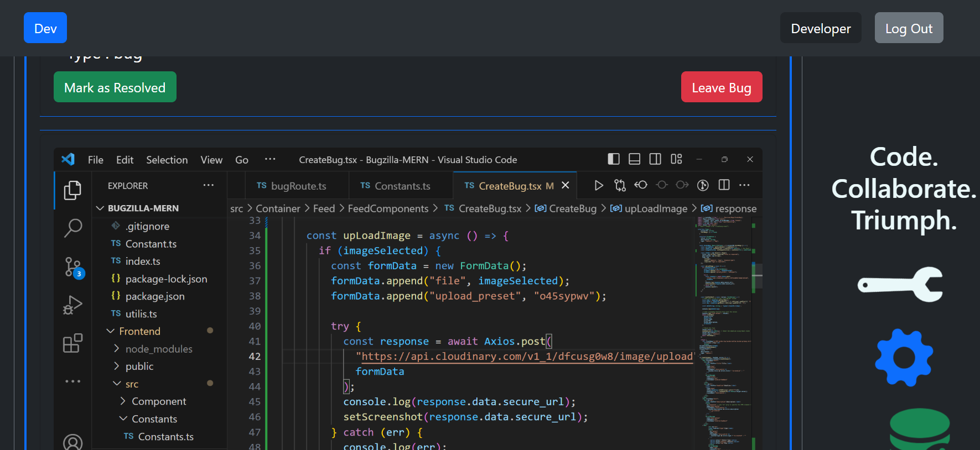Open the Run and Debug icon
980x450 pixels.
pyautogui.click(x=72, y=305)
